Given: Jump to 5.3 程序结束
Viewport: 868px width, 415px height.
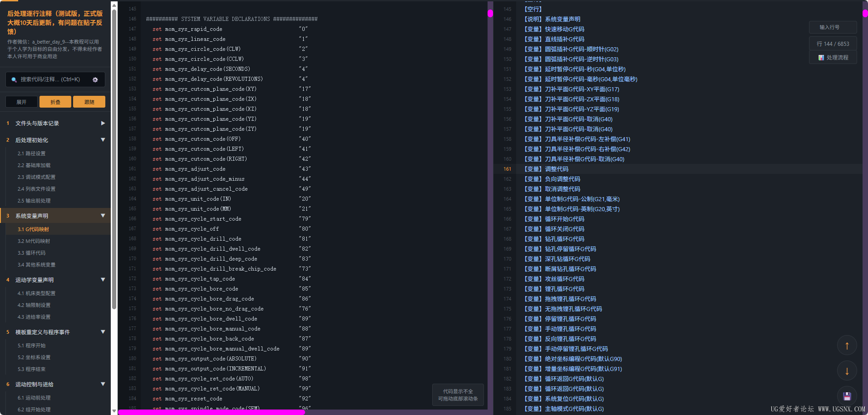Looking at the screenshot, I should click(31, 369).
